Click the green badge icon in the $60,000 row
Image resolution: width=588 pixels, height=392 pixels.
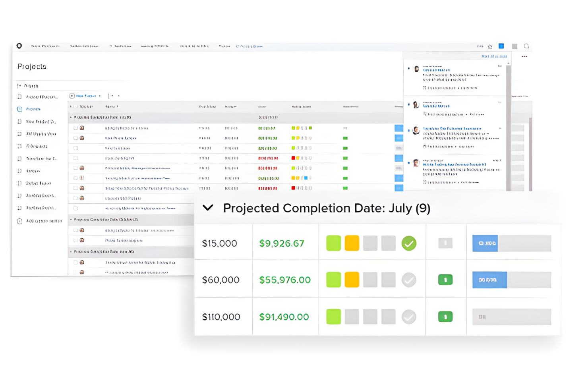click(445, 280)
